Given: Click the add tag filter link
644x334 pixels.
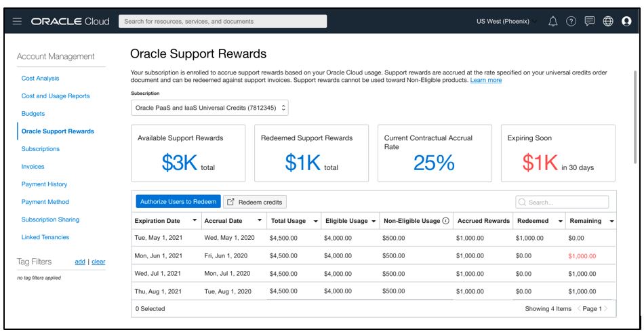Looking at the screenshot, I should [80, 262].
